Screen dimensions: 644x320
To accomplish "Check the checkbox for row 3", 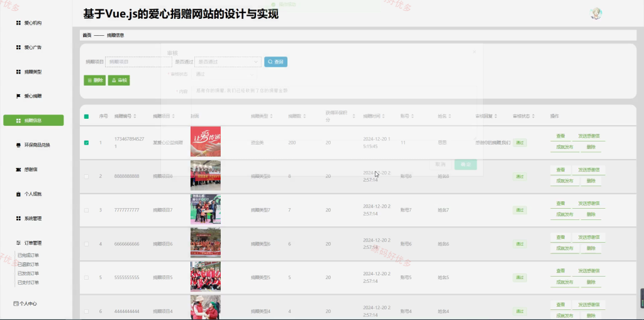I will tap(86, 210).
